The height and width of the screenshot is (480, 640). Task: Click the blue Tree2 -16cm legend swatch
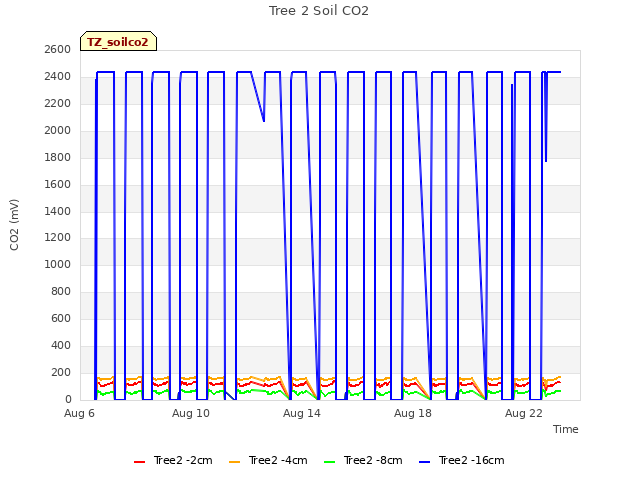[424, 462]
